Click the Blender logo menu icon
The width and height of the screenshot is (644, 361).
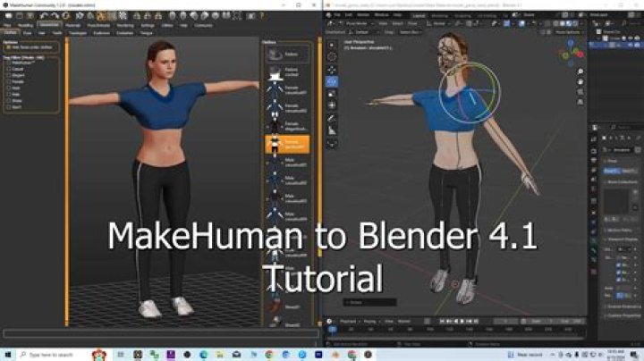pyautogui.click(x=328, y=15)
